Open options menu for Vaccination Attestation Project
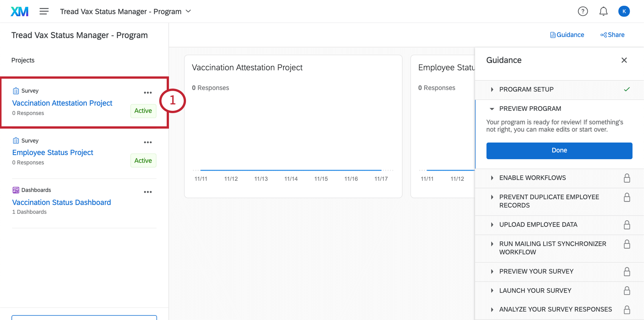Screen dimensions: 644x320 point(148,93)
